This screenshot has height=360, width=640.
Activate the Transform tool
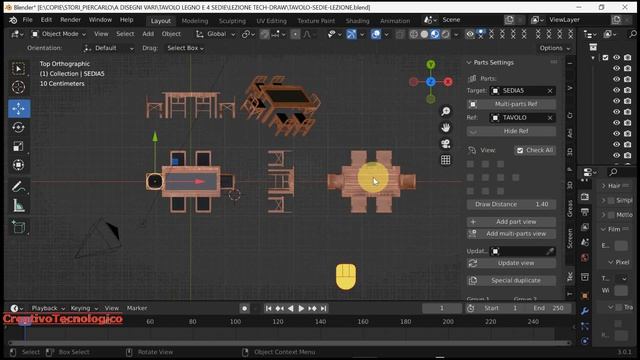pyautogui.click(x=18, y=165)
